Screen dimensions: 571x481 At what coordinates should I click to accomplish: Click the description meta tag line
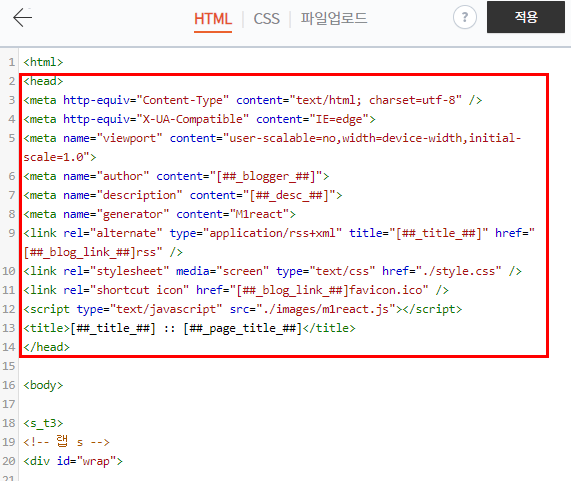(x=183, y=196)
